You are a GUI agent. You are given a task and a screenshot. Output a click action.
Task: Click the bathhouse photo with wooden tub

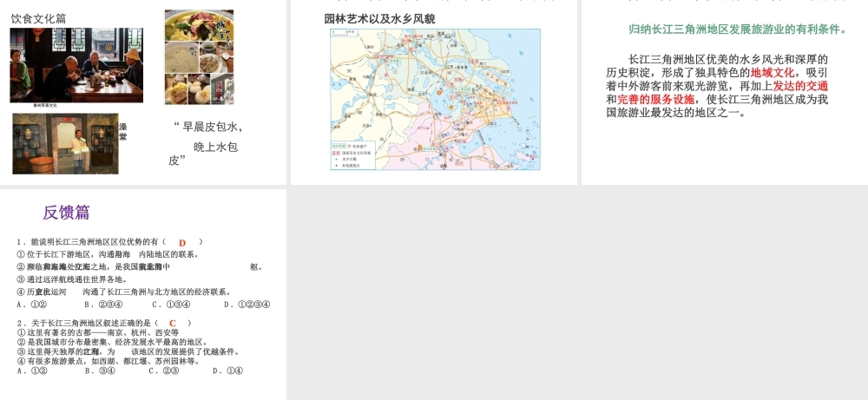(65, 144)
